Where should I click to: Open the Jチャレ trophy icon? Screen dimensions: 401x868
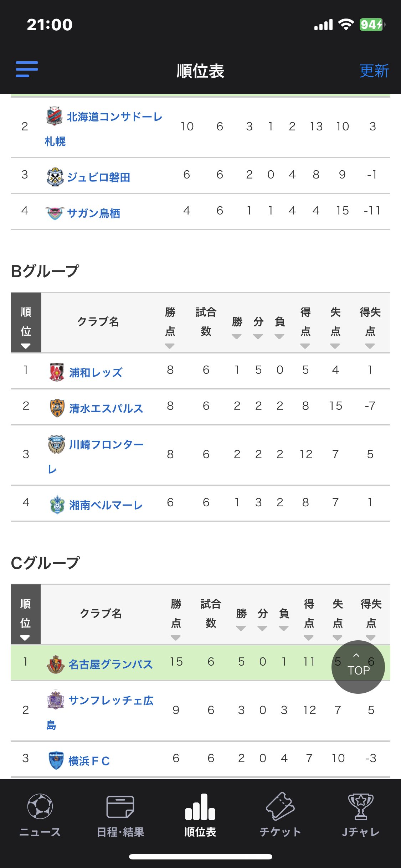pyautogui.click(x=361, y=806)
